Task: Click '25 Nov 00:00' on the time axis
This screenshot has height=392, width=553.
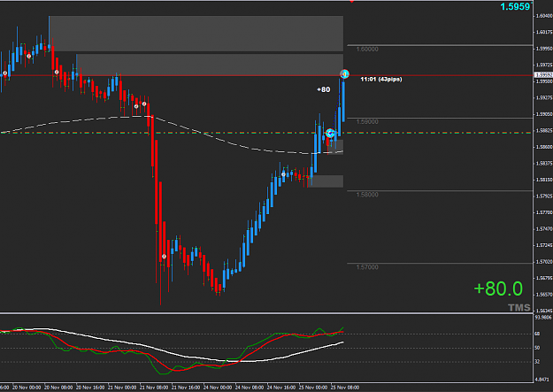Action: click(313, 388)
